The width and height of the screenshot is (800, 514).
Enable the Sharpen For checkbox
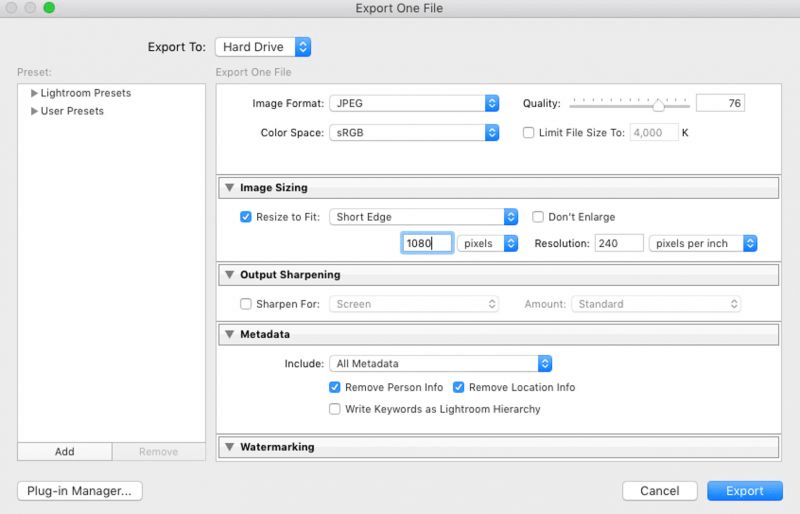pos(247,304)
